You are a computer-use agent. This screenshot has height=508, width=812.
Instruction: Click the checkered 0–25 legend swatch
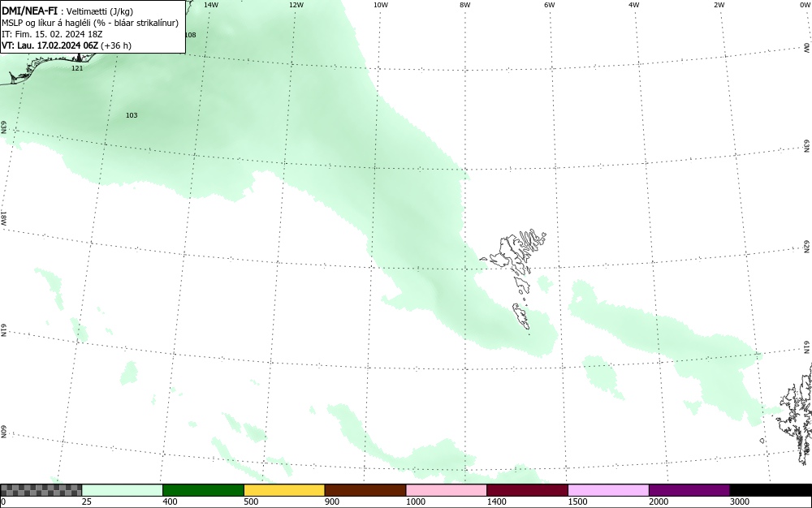tap(41, 490)
